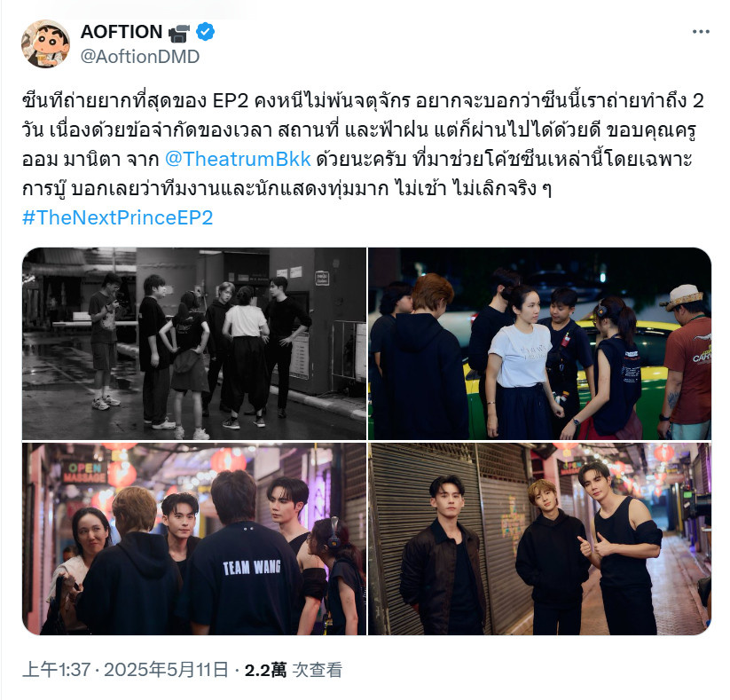Open the @AoftionDMD handle
730x700 pixels.
pyautogui.click(x=140, y=57)
